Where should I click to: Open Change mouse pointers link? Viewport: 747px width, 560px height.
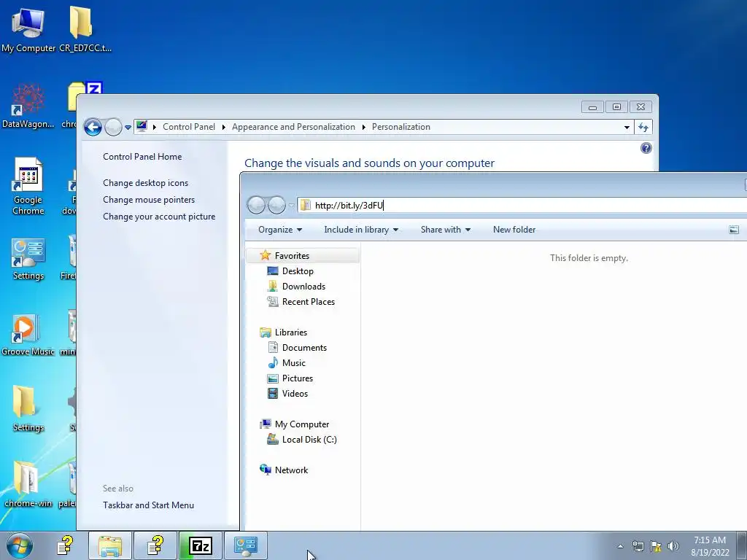click(149, 200)
